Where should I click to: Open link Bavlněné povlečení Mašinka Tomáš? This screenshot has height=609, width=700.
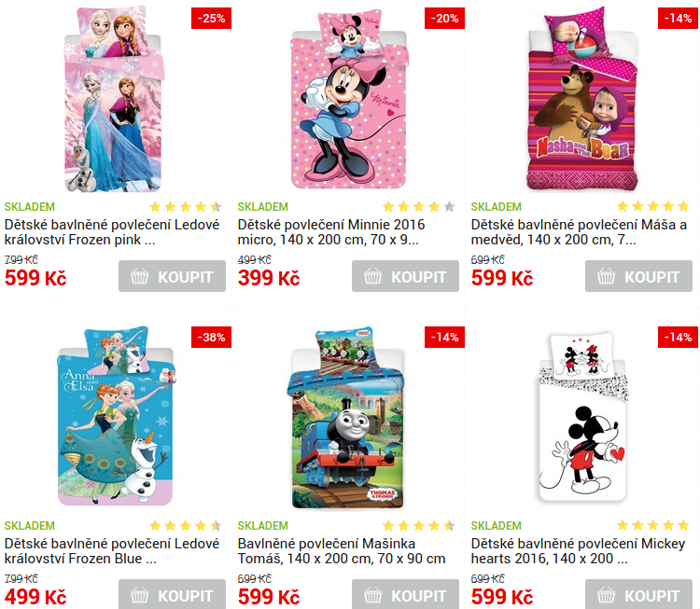click(342, 551)
